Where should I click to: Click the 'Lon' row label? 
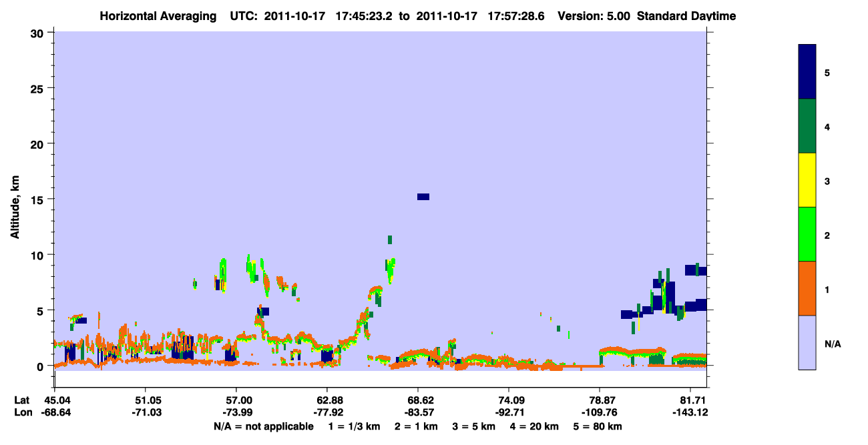tap(22, 412)
